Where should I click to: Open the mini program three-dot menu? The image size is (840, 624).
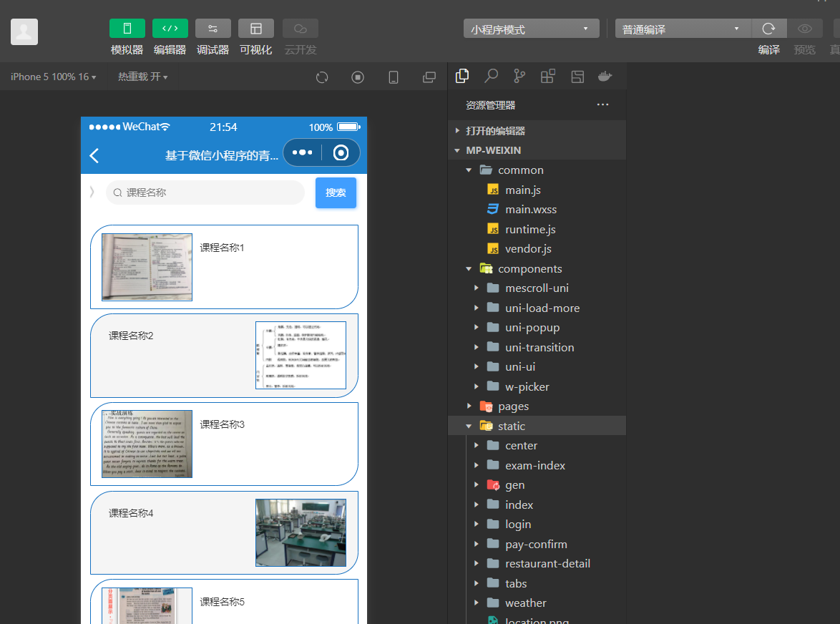click(302, 152)
